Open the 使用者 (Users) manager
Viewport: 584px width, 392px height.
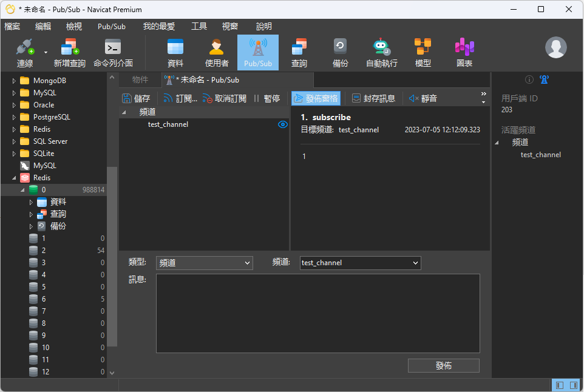pos(217,52)
